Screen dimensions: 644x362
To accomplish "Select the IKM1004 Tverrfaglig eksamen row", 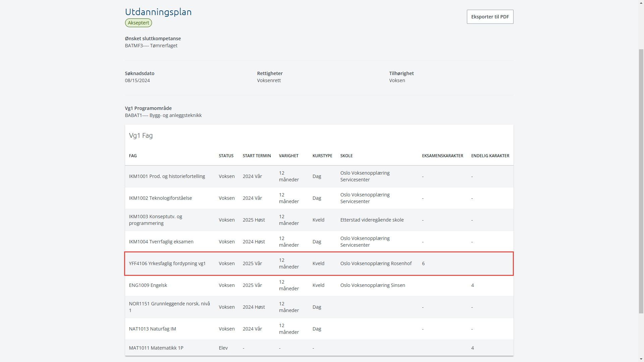I will pyautogui.click(x=161, y=242).
